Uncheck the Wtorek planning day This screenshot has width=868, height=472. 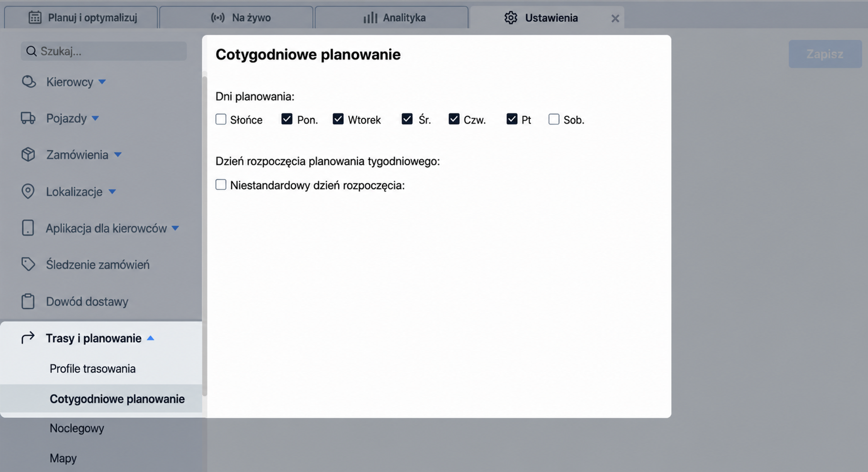338,119
